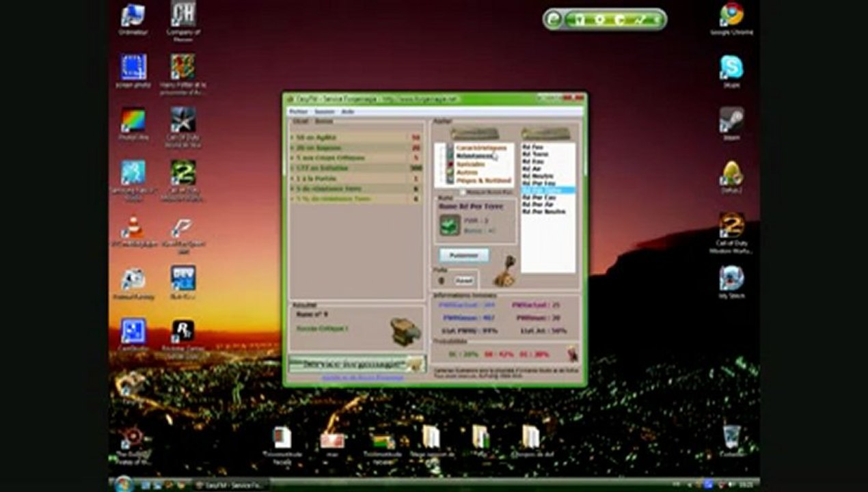This screenshot has width=868, height=492.
Task: Open screen photo desktop icon
Action: (133, 71)
